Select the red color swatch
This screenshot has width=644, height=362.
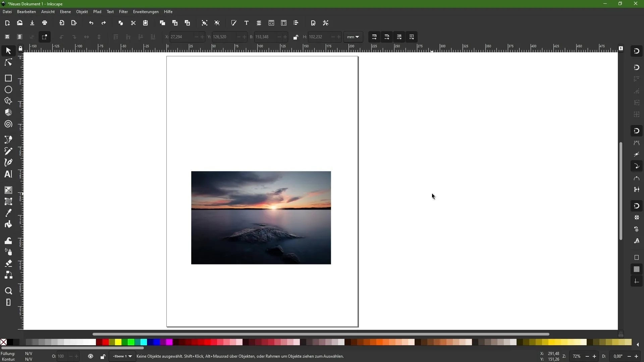pyautogui.click(x=106, y=342)
